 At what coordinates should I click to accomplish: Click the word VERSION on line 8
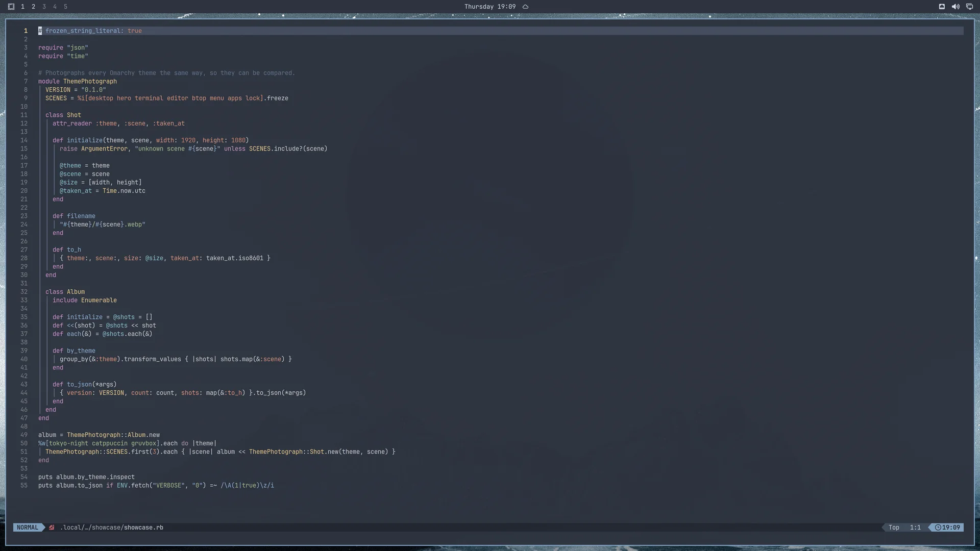(58, 90)
